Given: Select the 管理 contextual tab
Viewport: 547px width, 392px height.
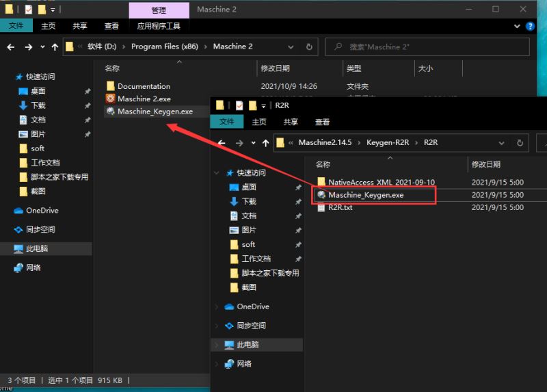Looking at the screenshot, I should 159,10.
